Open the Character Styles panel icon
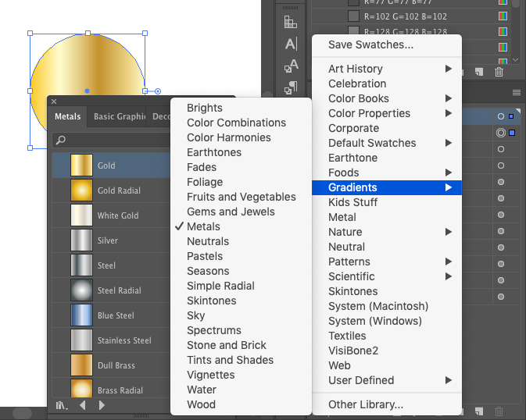The height and width of the screenshot is (420, 526). 291,66
